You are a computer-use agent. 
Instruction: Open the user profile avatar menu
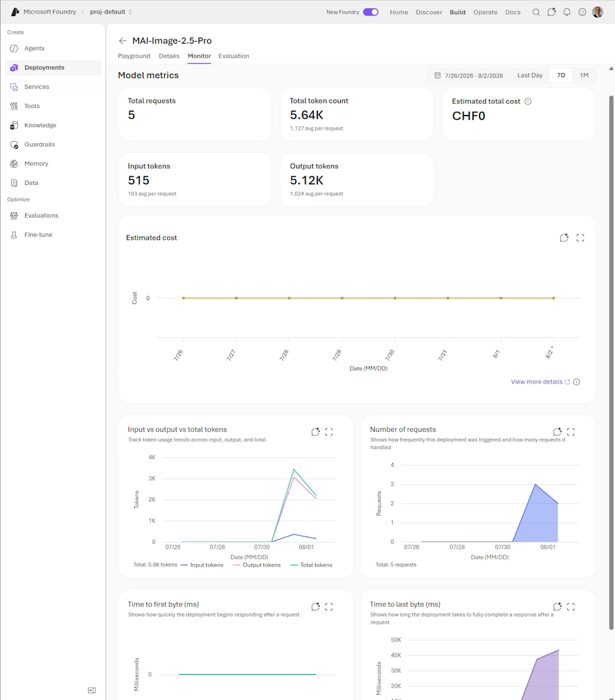tap(598, 12)
